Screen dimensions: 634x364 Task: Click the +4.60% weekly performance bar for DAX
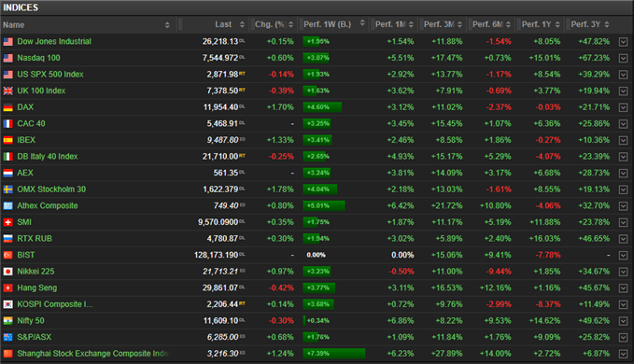[x=322, y=107]
